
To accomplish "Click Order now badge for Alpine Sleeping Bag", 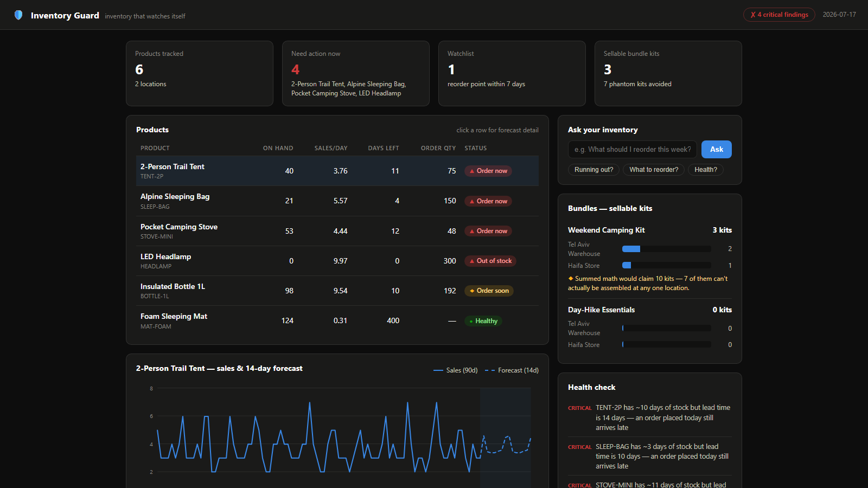I will pyautogui.click(x=488, y=201).
